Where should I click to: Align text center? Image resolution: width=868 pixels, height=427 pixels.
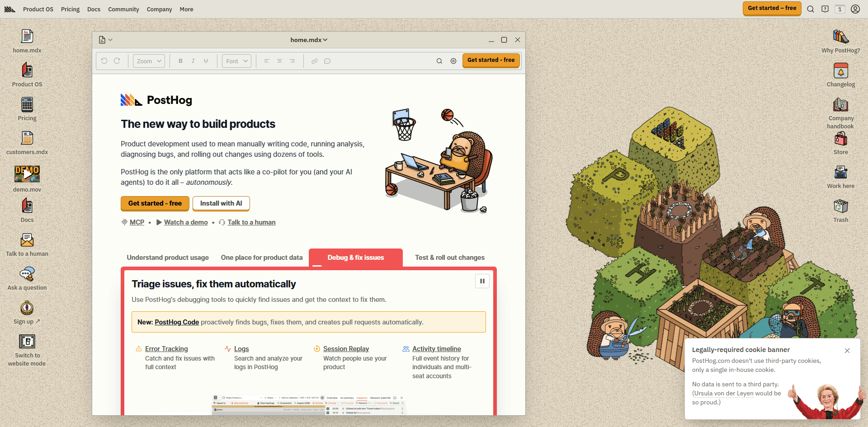[x=279, y=61]
